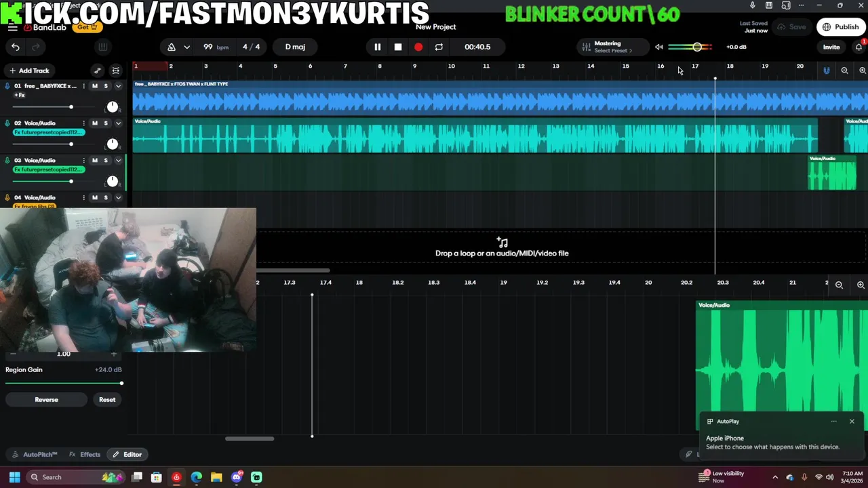
Task: Select the Editor tab
Action: pyautogui.click(x=127, y=455)
